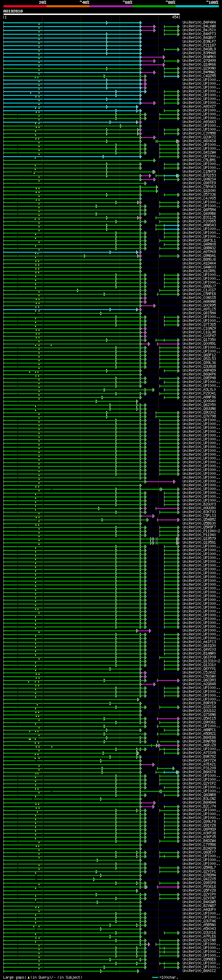Image resolution: width=222 pixels, height=980 pixels.
Task: Open hit UniRef100_A8WSA3
Action: click(x=199, y=225)
